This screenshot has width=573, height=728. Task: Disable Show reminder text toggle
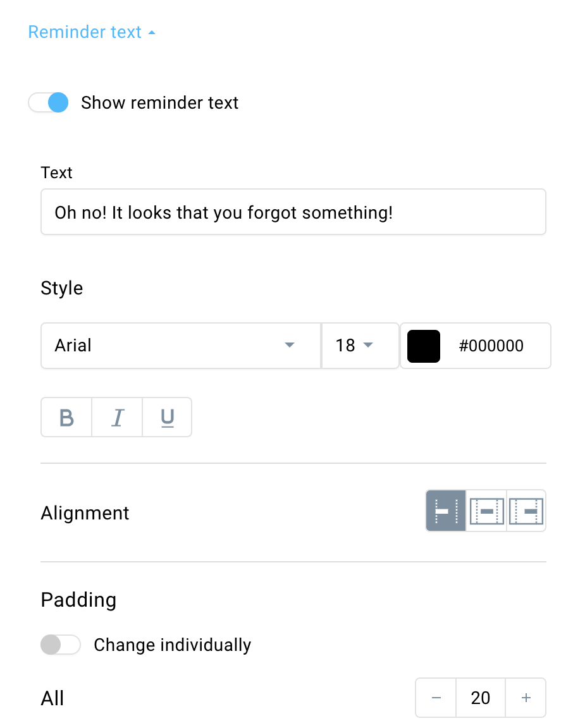[x=48, y=102]
